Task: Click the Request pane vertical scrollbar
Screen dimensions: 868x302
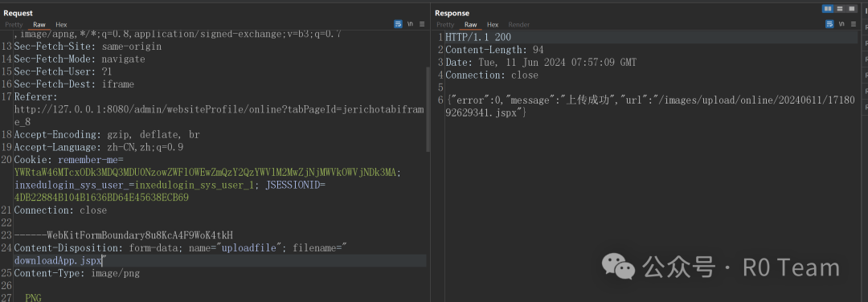Action: click(x=428, y=109)
